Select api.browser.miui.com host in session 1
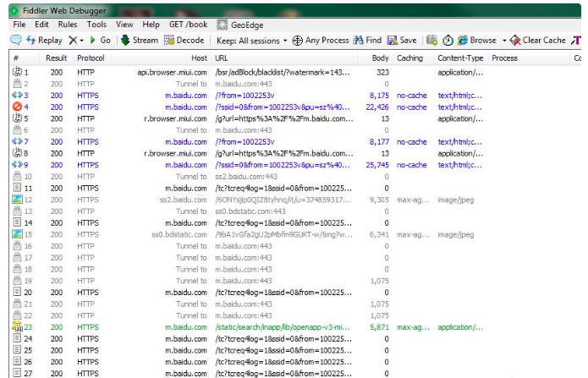Viewport: 588px width, 378px height. pos(172,73)
